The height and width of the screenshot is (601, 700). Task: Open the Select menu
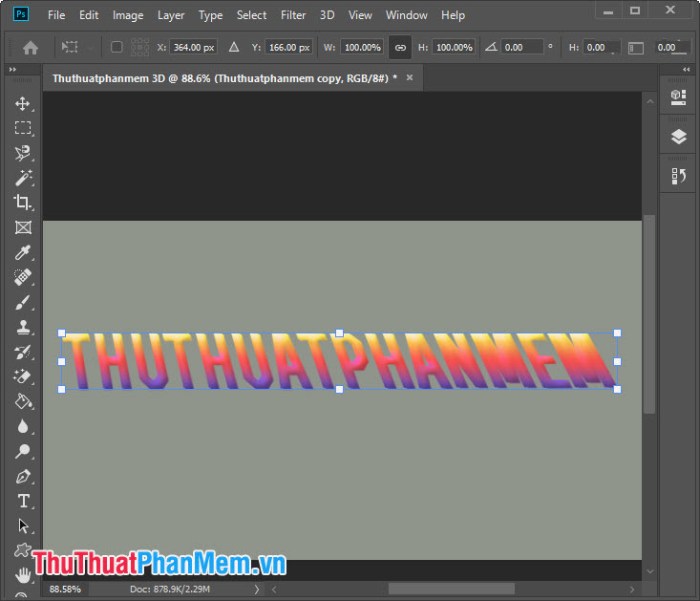pyautogui.click(x=251, y=15)
